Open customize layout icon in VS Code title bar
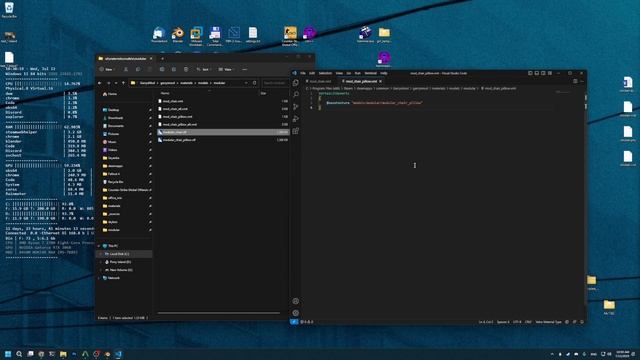640x360 pixels. pyautogui.click(x=550, y=73)
